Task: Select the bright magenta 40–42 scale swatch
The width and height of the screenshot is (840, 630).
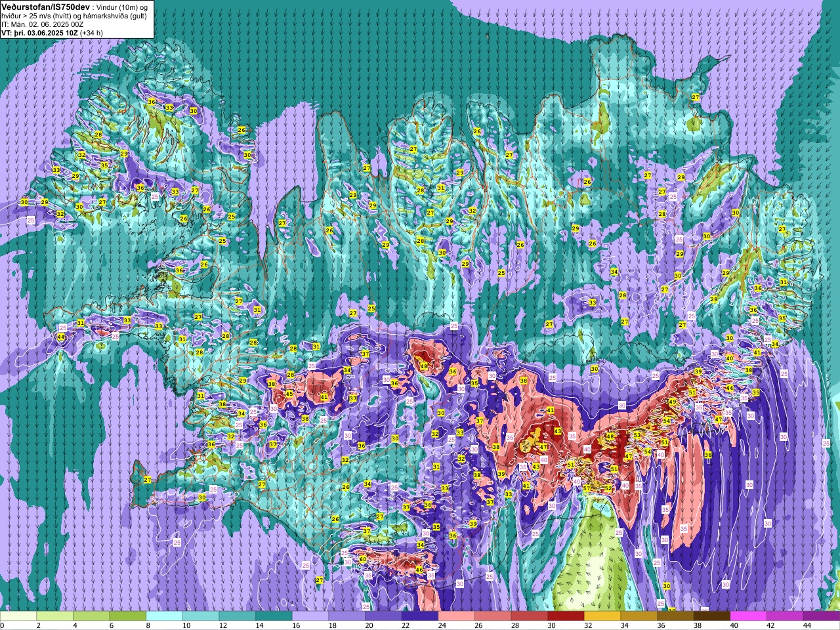Action: tap(749, 616)
